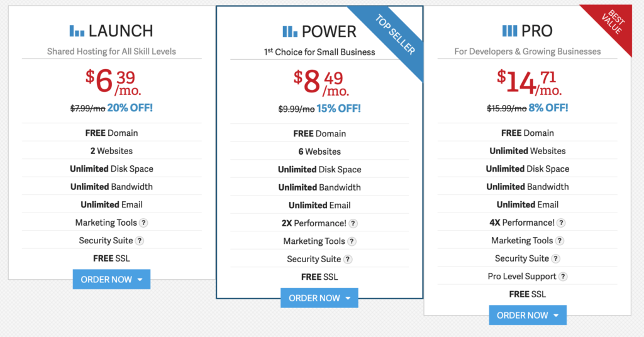Click the help icon beside Power Marketing Tools
The image size is (644, 337).
pos(352,241)
